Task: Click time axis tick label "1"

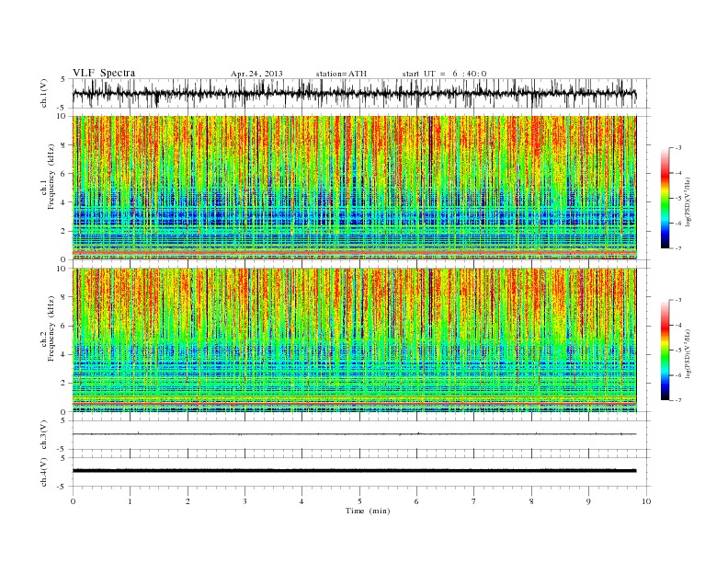Action: point(130,501)
